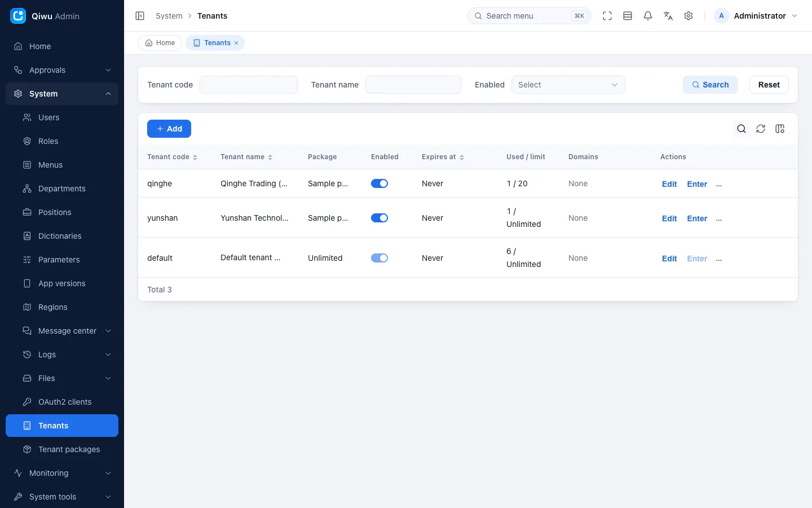Toggle Enabled switch for yunshan tenant

[379, 218]
